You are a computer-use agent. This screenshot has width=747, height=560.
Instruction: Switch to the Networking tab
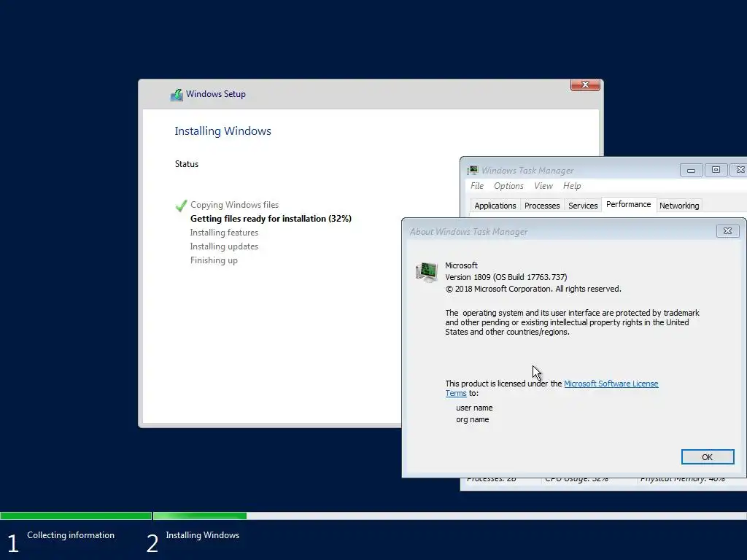tap(679, 206)
